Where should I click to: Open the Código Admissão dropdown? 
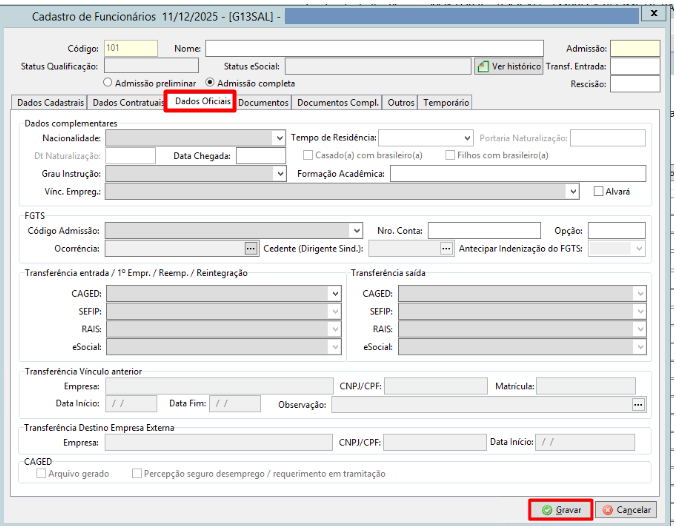coord(357,231)
